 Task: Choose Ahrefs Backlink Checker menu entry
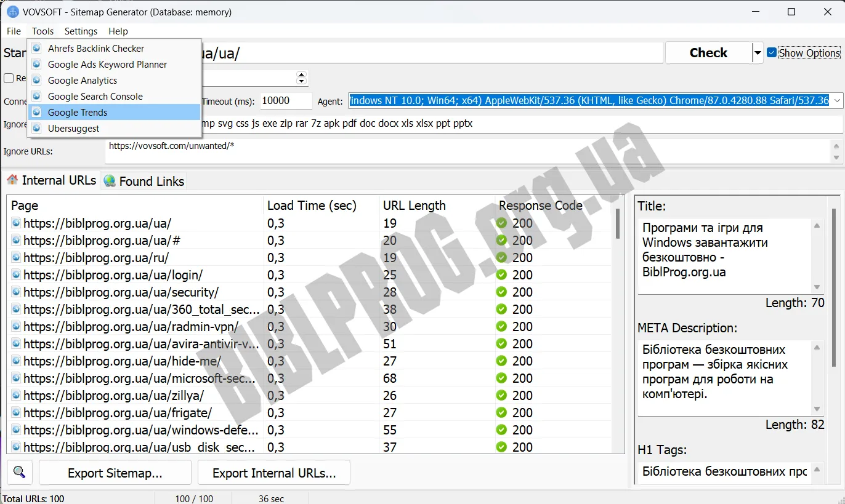[x=115, y=48]
